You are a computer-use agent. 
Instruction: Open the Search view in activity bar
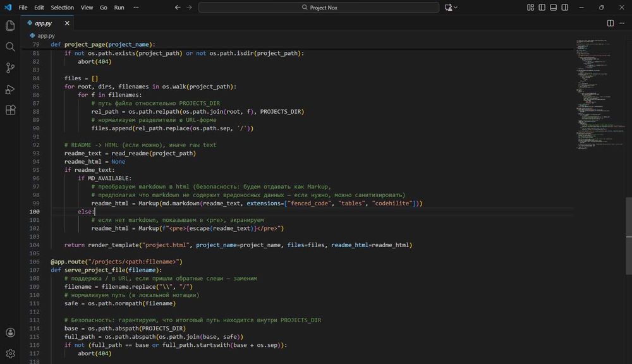point(10,47)
